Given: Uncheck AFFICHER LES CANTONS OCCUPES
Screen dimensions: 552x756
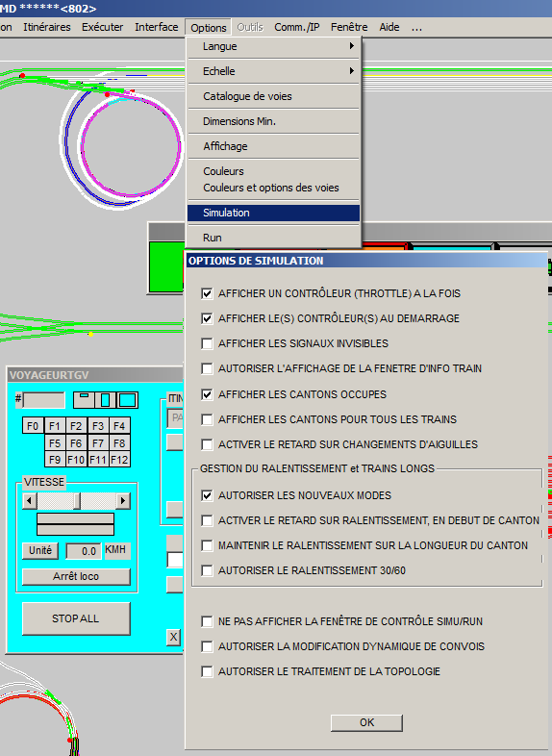Looking at the screenshot, I should pos(208,394).
